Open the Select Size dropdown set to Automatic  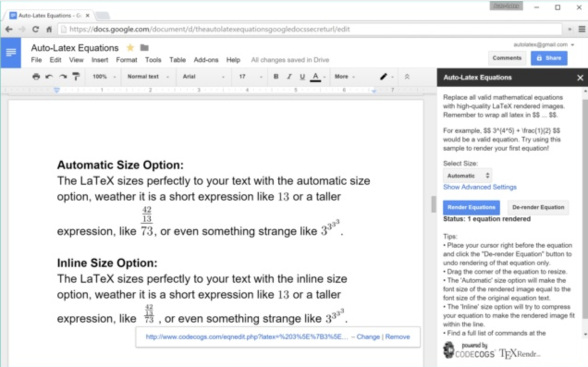coord(467,175)
